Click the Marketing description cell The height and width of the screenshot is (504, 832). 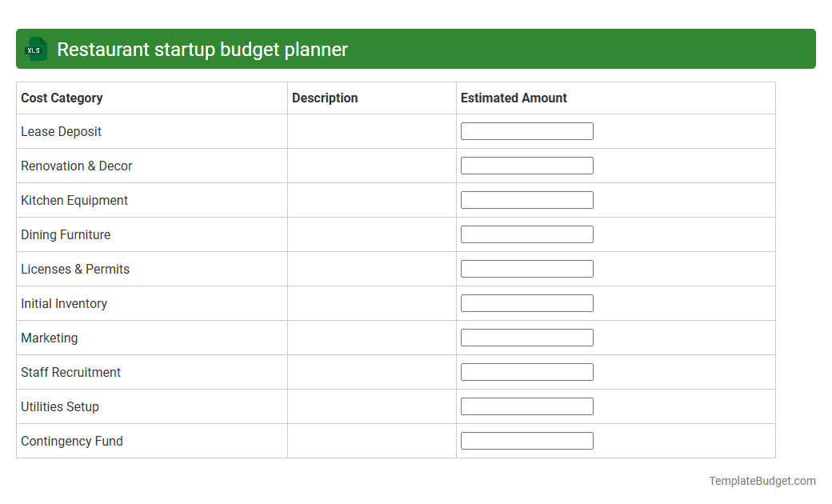pyautogui.click(x=371, y=338)
